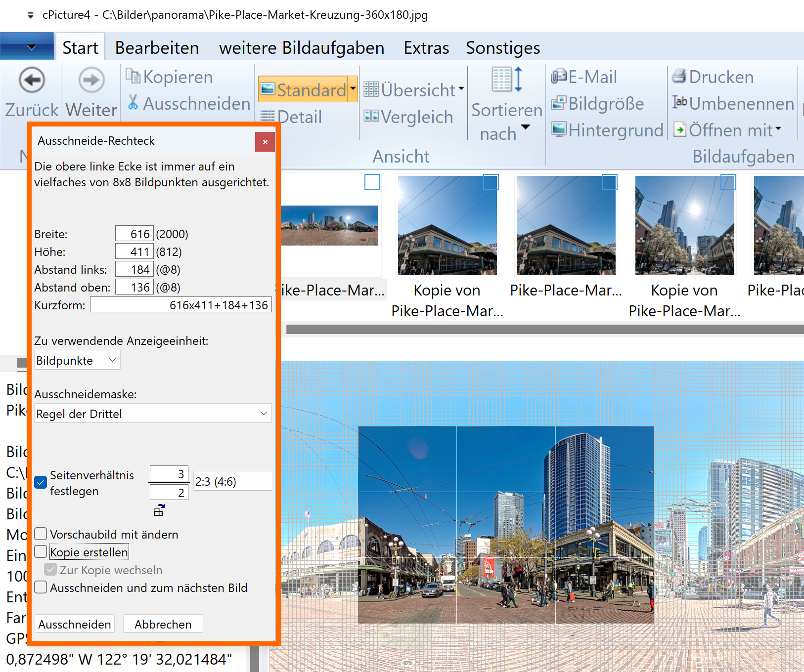Select the Ausschneiden scissors tool
The height and width of the screenshot is (672, 804).
tap(133, 103)
